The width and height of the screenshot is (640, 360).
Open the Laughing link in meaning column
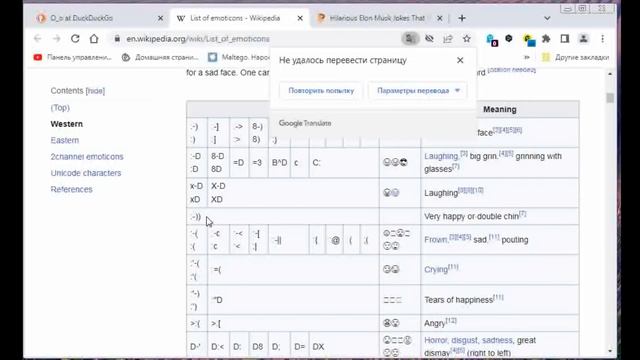coord(441,156)
